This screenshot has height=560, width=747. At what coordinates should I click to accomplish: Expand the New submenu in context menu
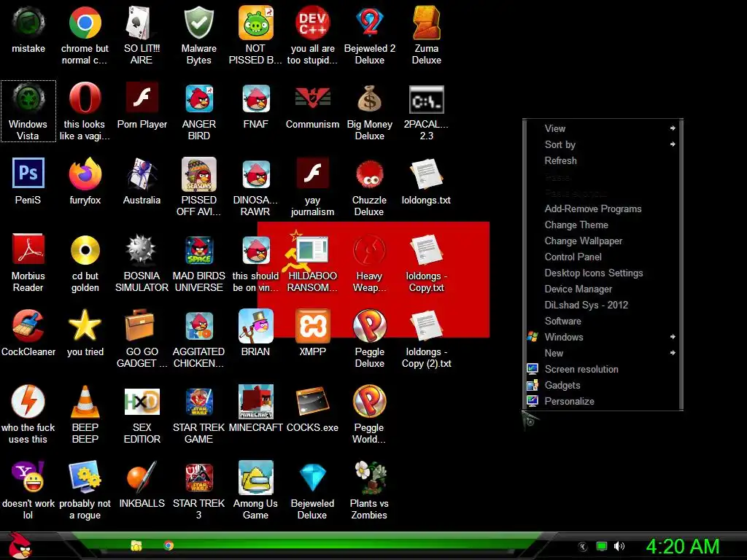coord(603,353)
